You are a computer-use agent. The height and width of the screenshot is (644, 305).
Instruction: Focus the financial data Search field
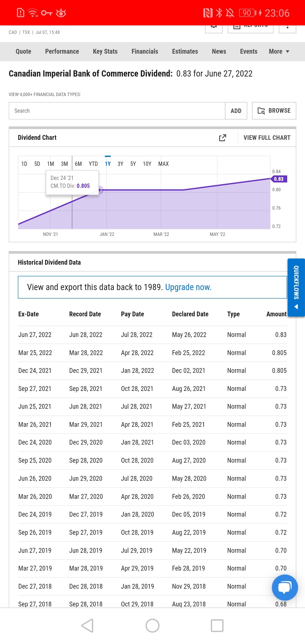117,111
